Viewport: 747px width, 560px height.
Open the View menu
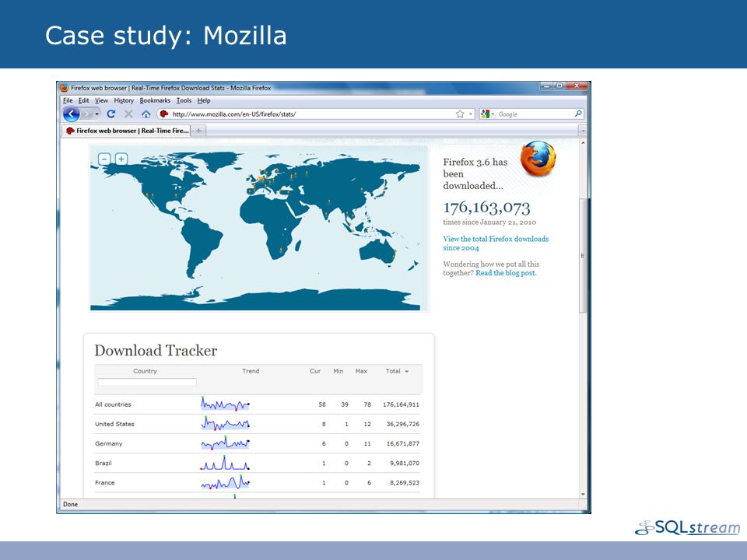pyautogui.click(x=101, y=100)
